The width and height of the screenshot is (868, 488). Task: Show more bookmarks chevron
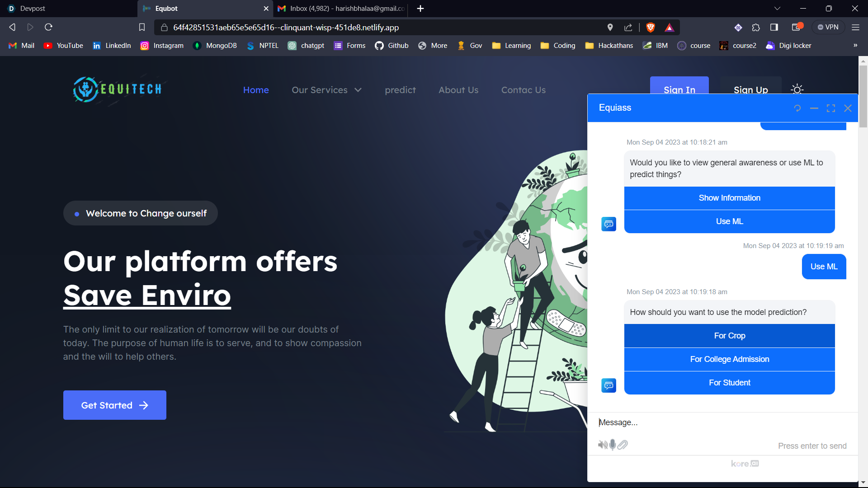tap(855, 46)
